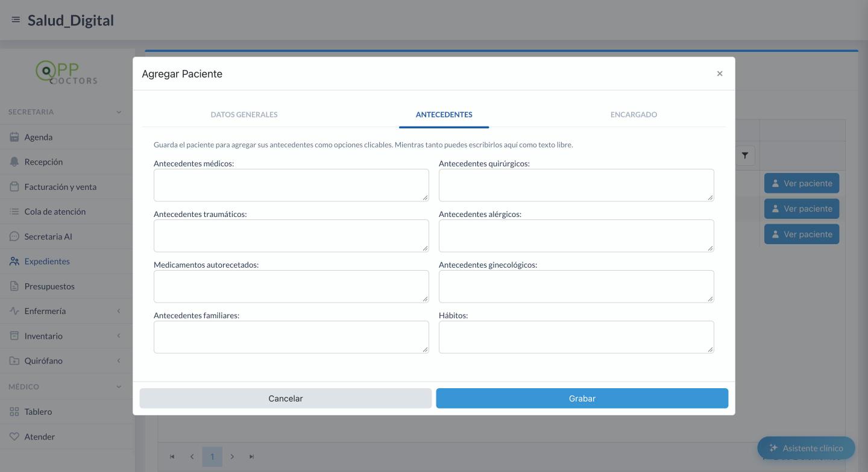
Task: Jump to the first page of results
Action: click(x=172, y=456)
